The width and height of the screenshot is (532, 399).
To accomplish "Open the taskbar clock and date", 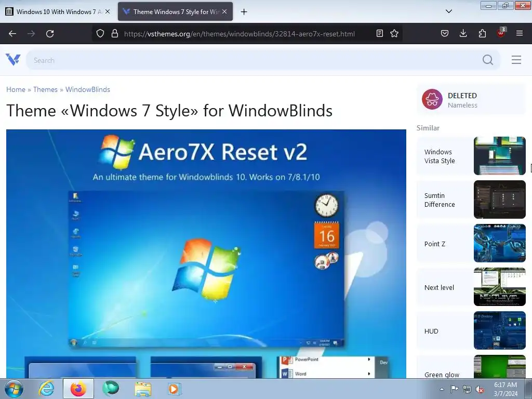I will pos(506,389).
